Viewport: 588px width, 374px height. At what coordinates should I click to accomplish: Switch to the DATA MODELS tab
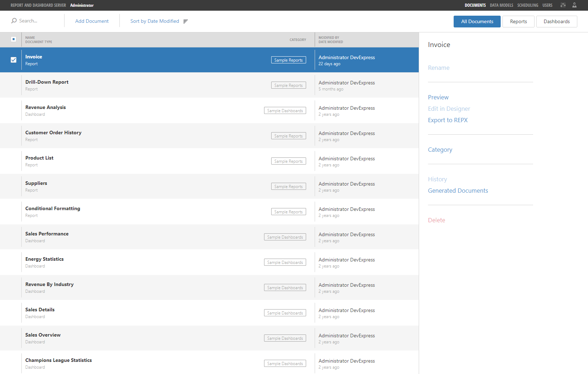coord(501,5)
